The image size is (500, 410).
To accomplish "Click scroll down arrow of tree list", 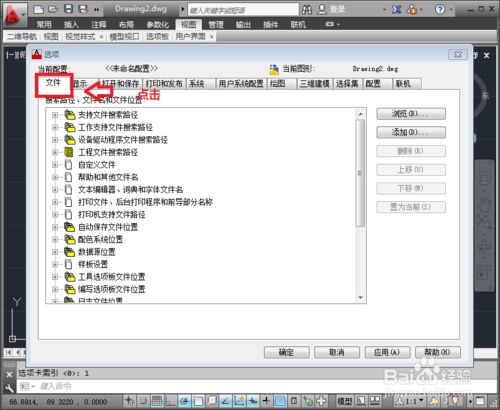I will [x=360, y=297].
